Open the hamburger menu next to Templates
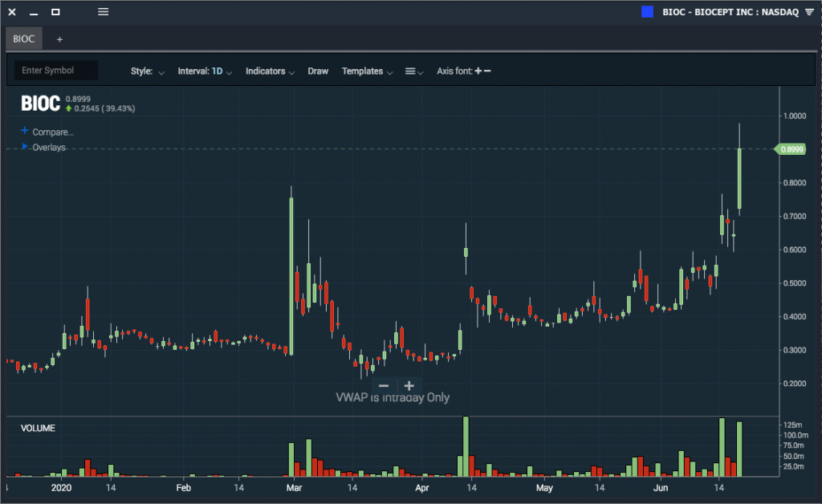 click(x=410, y=71)
